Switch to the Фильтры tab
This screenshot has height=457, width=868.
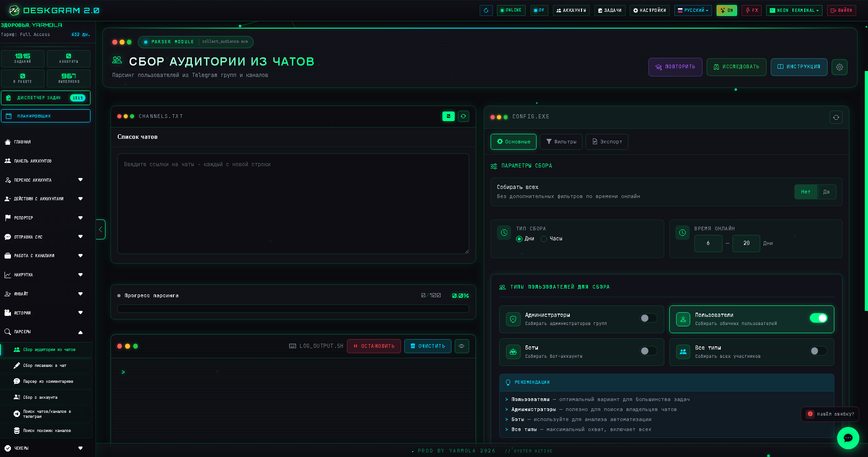[x=561, y=142]
